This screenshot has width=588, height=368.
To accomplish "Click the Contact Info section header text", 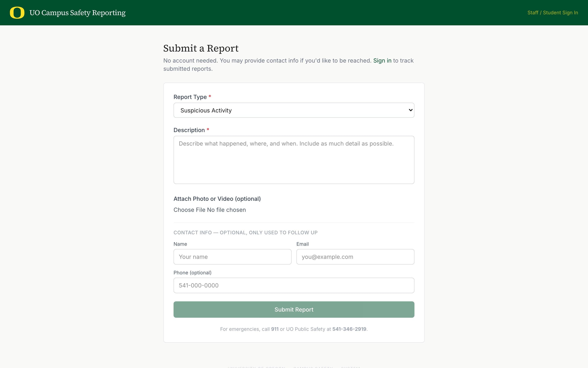I will (x=245, y=232).
